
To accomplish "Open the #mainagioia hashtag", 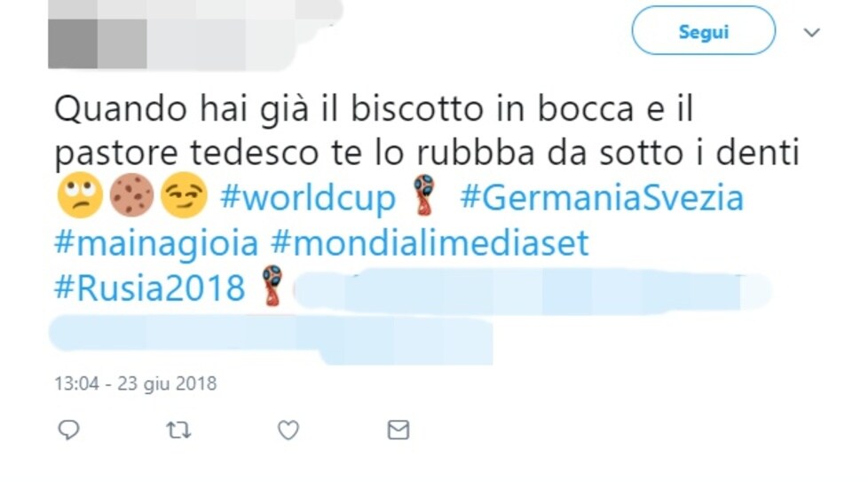I will click(157, 243).
